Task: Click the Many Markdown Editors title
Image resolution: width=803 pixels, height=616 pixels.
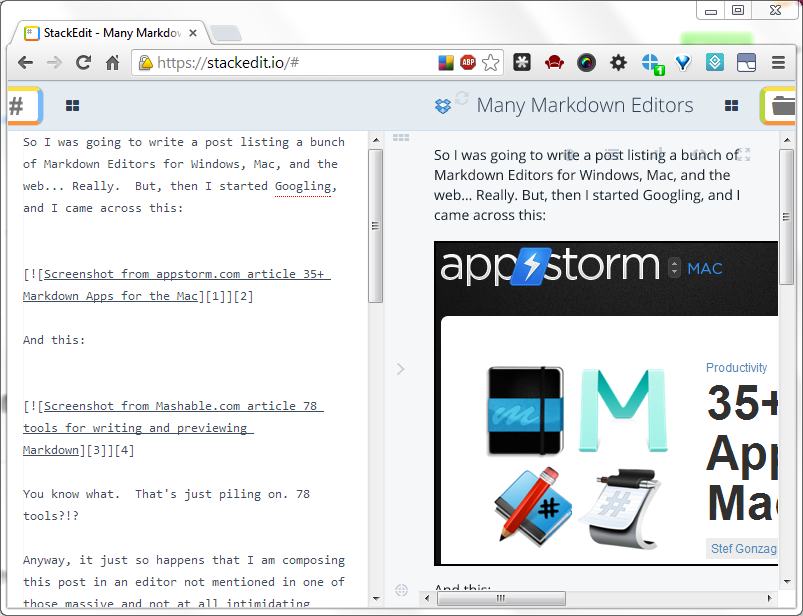Action: point(585,106)
